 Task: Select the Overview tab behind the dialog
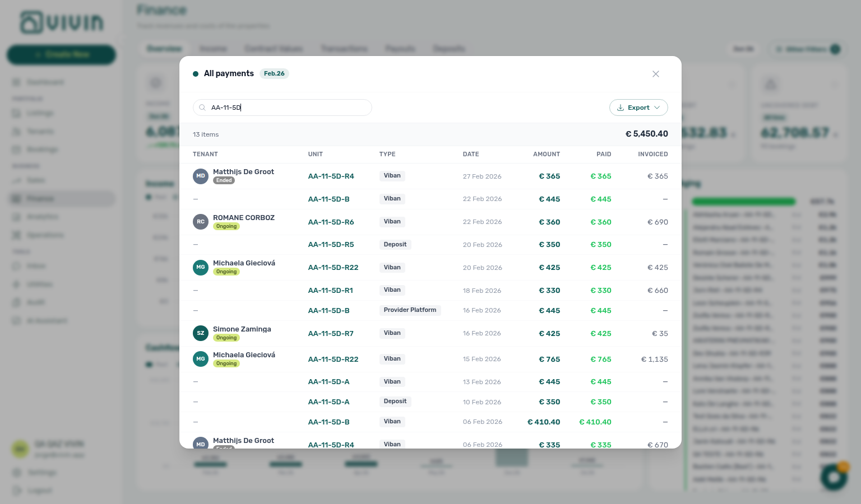(x=164, y=49)
